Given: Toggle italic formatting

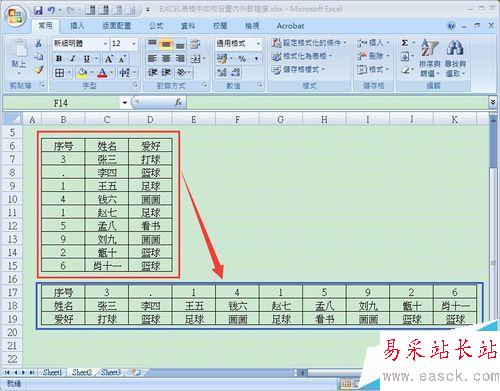Looking at the screenshot, I should tap(73, 59).
